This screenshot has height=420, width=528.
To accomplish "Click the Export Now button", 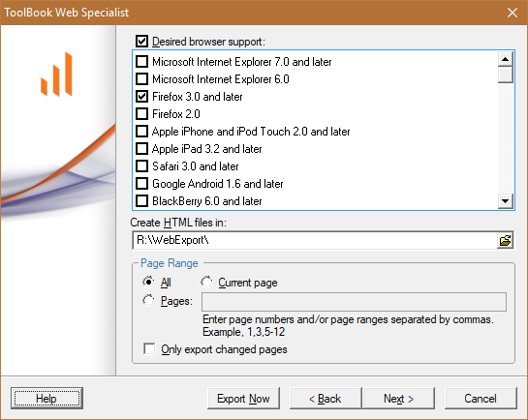I will pos(243,399).
